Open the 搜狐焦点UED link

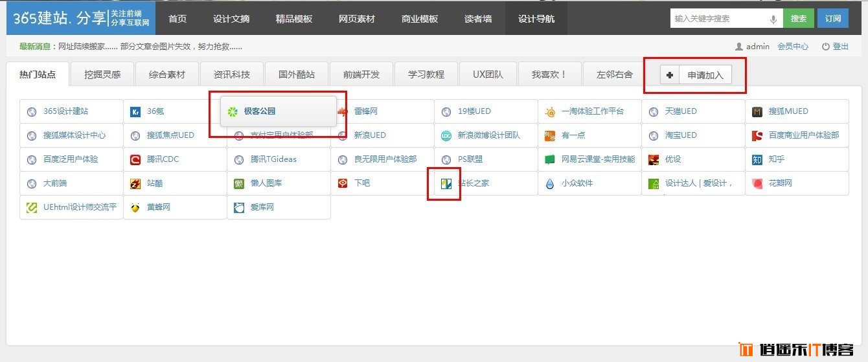tap(170, 135)
